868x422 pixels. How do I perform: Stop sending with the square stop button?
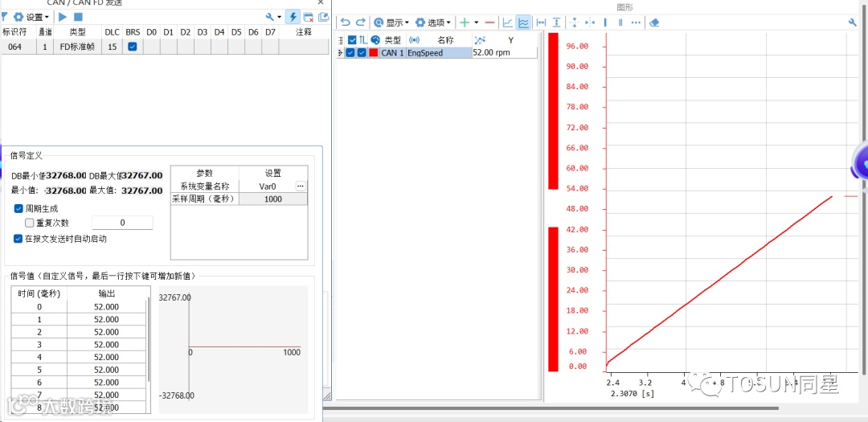[x=78, y=17]
